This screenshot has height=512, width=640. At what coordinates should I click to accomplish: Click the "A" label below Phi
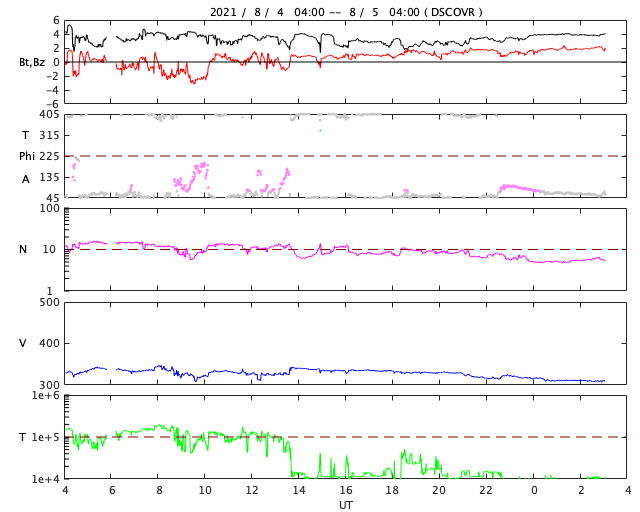coord(26,179)
